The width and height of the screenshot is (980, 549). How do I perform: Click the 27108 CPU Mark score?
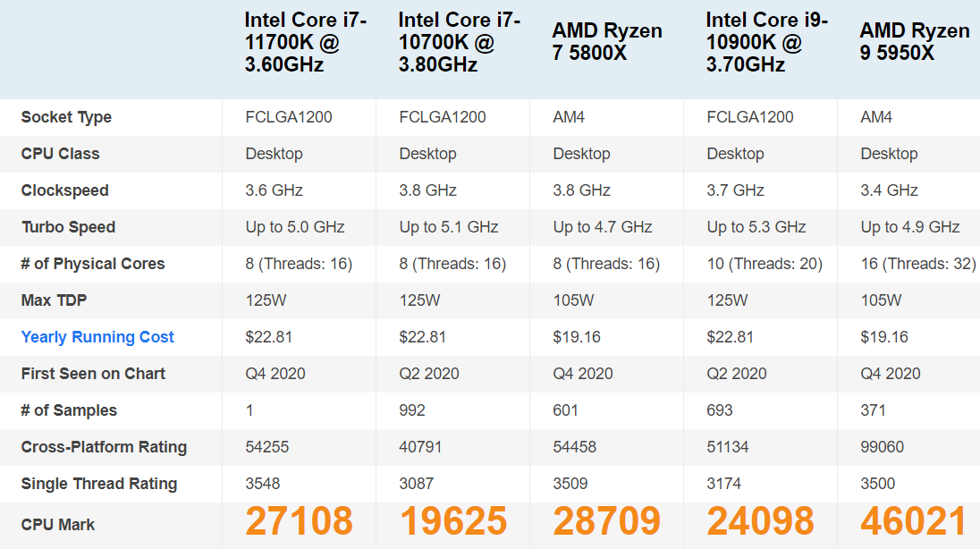point(299,521)
